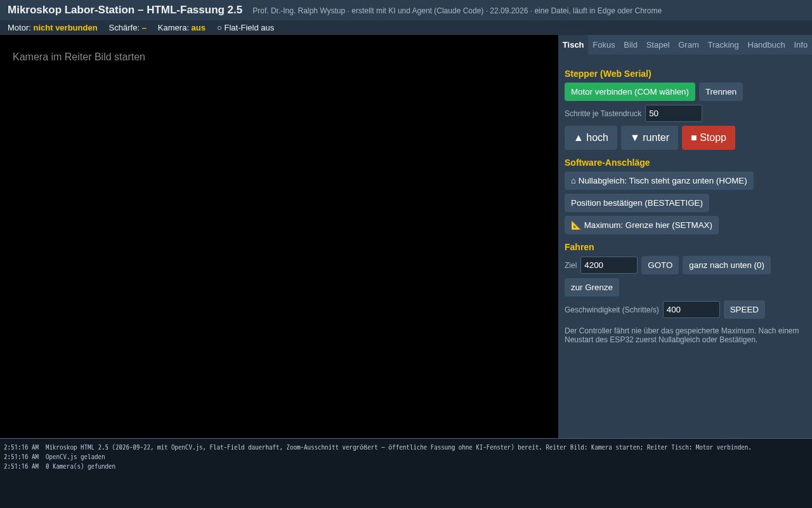The image size is (812, 508).
Task: Show the Info tab
Action: (801, 44)
